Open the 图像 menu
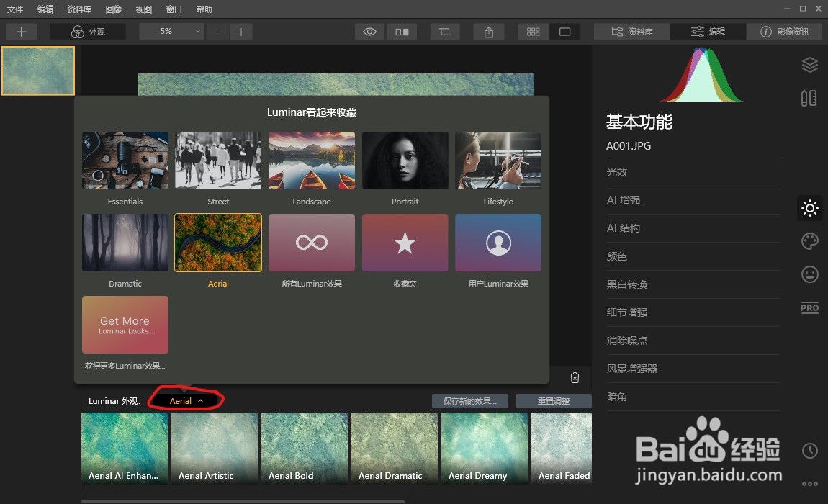 click(x=114, y=9)
